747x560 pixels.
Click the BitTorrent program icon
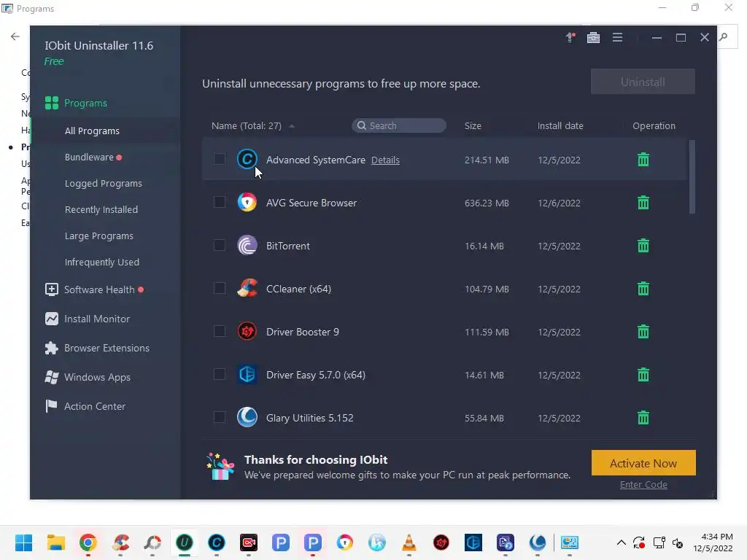(x=247, y=245)
